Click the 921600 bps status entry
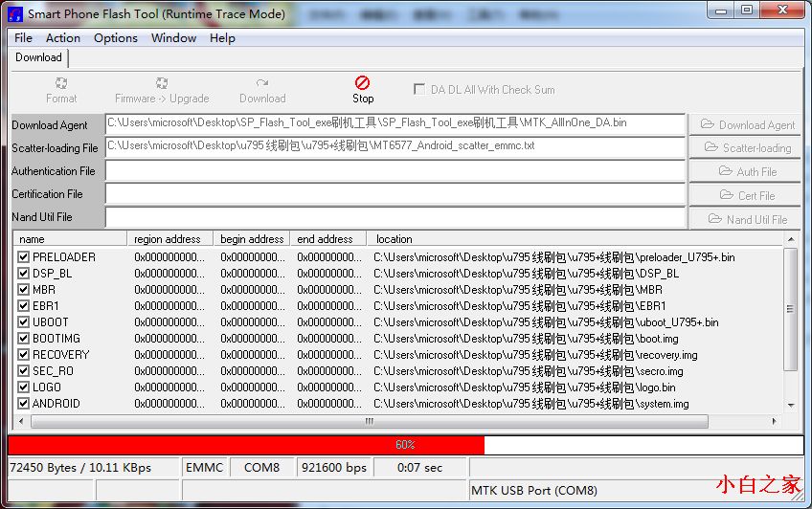The height and width of the screenshot is (509, 812). [334, 468]
